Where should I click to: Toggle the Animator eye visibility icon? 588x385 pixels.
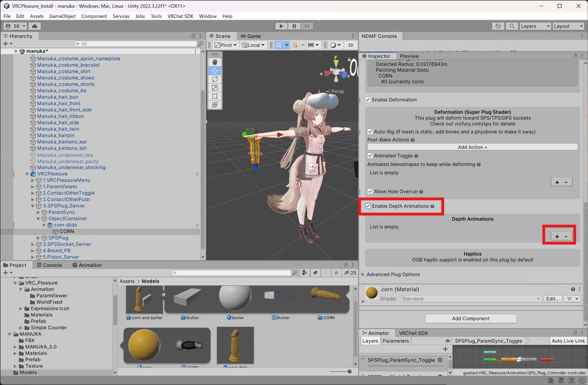click(447, 341)
